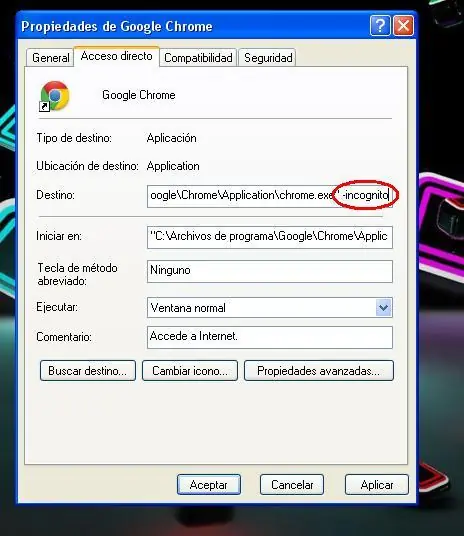Click the Tipo de destino label

point(74,138)
